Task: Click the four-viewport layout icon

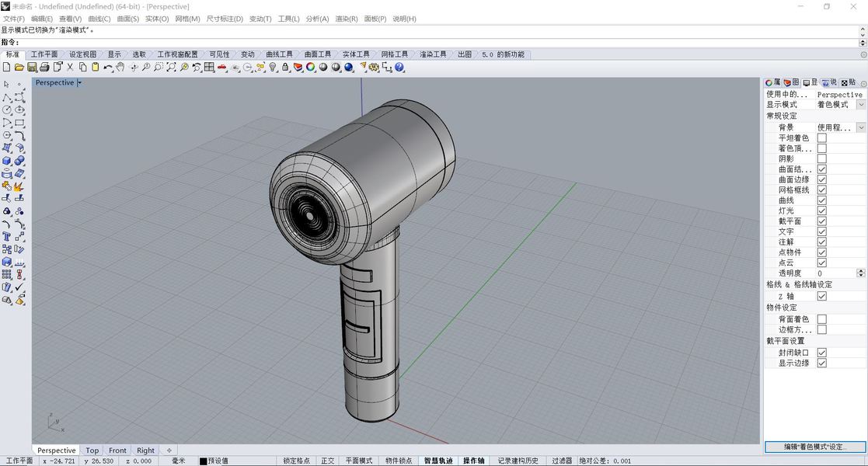Action: tap(209, 67)
